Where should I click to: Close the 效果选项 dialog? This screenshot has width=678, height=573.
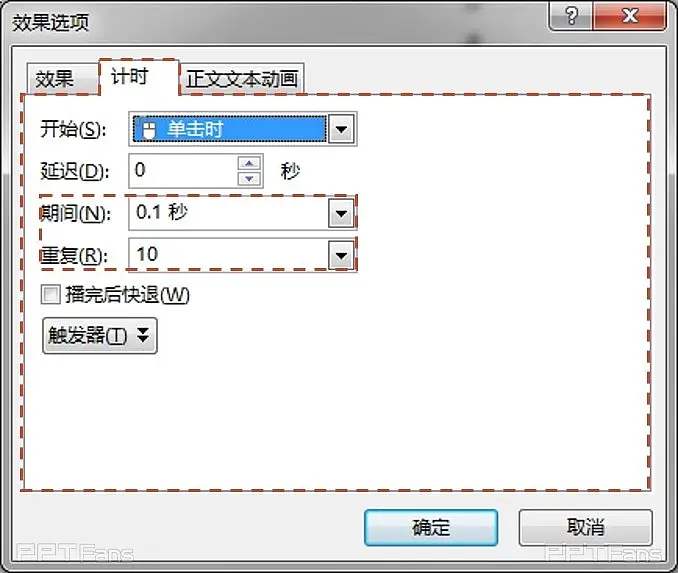click(627, 18)
